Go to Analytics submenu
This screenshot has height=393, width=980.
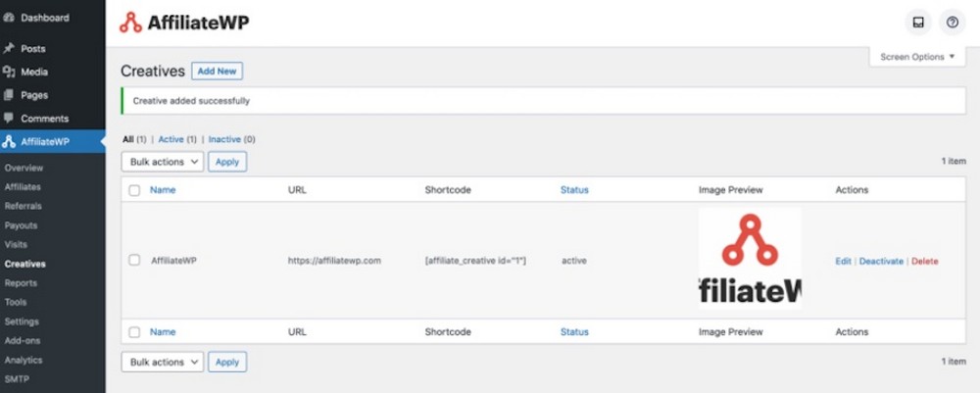pyautogui.click(x=24, y=361)
